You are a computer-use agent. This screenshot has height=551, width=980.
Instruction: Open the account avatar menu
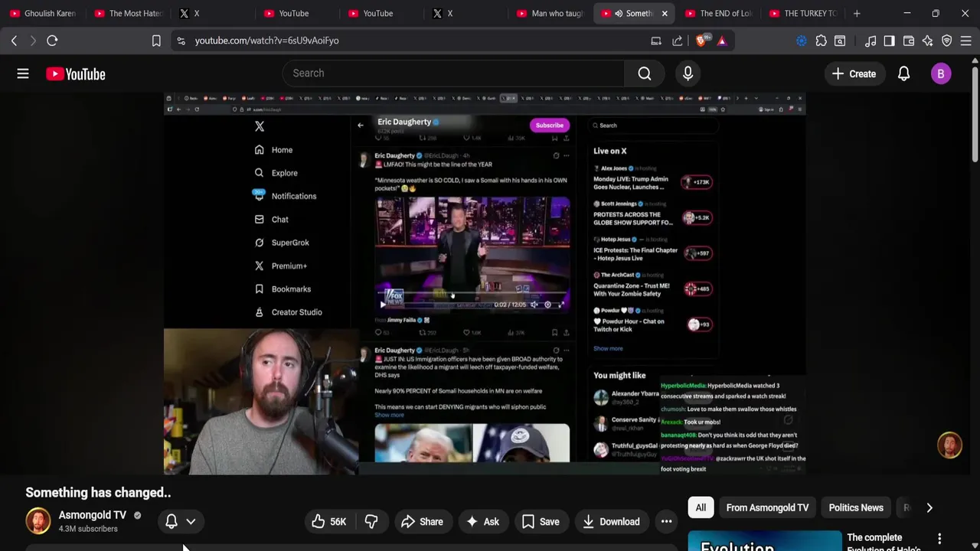click(941, 73)
